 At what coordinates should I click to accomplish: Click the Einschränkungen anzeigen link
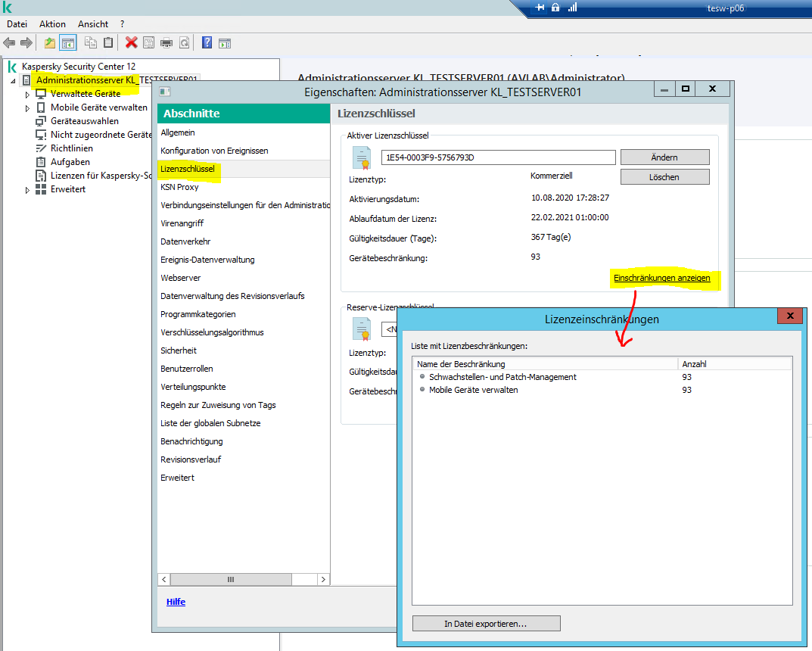(x=661, y=279)
